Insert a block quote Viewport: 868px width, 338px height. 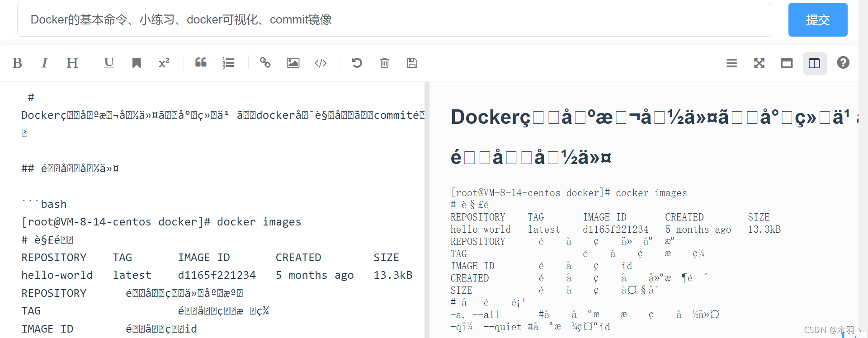pos(201,63)
